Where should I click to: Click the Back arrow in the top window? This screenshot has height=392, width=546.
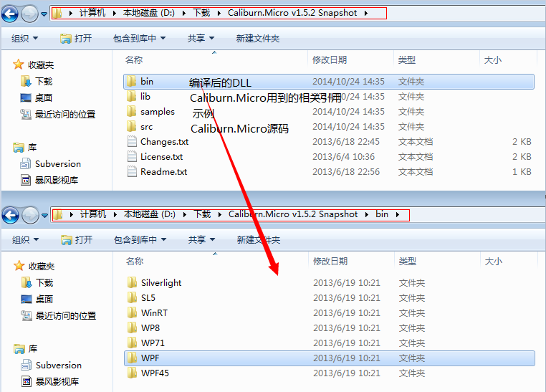10,14
